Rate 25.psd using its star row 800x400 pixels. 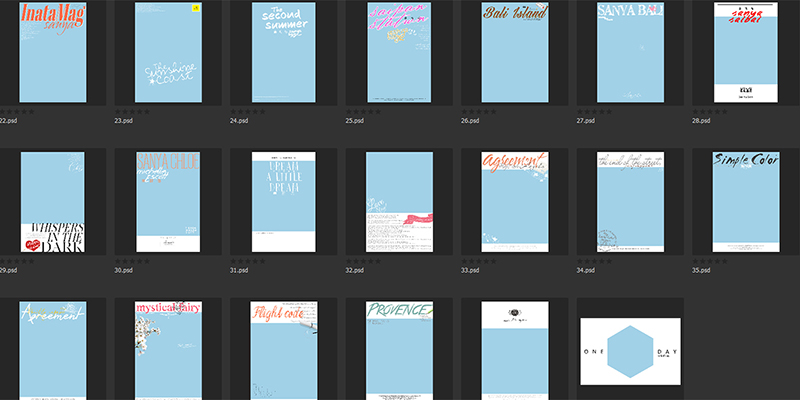click(x=364, y=111)
